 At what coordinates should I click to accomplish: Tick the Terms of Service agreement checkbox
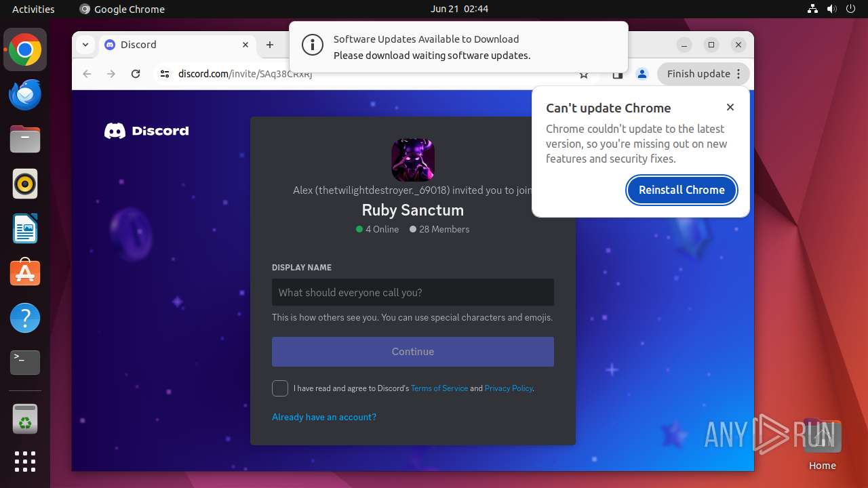pyautogui.click(x=280, y=388)
